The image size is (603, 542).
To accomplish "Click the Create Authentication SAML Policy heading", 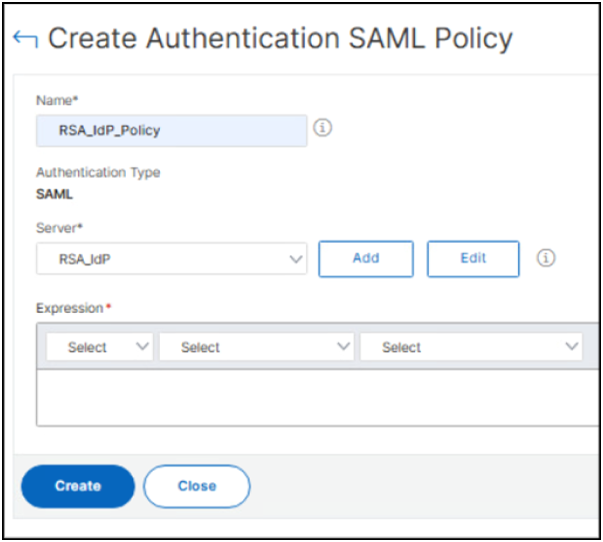I will click(280, 39).
